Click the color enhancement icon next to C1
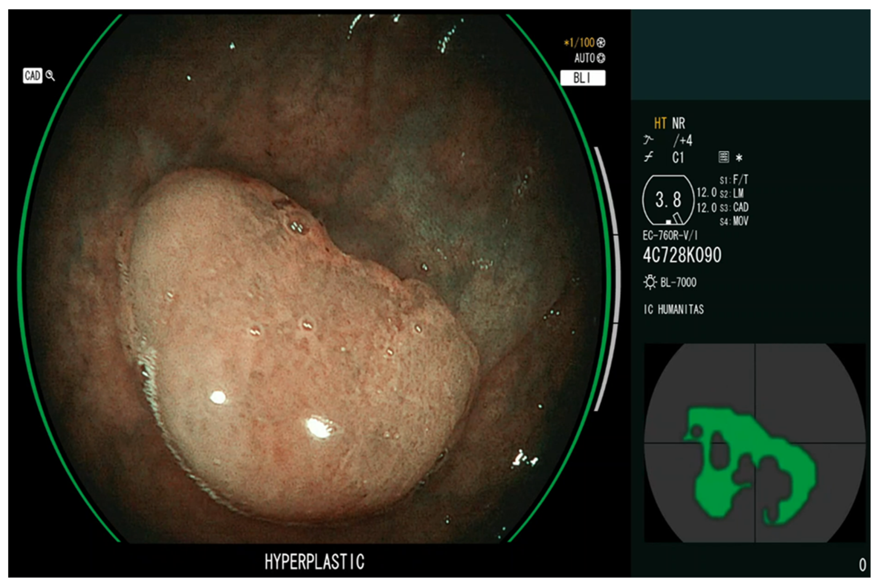This screenshot has height=588, width=890. tap(648, 157)
